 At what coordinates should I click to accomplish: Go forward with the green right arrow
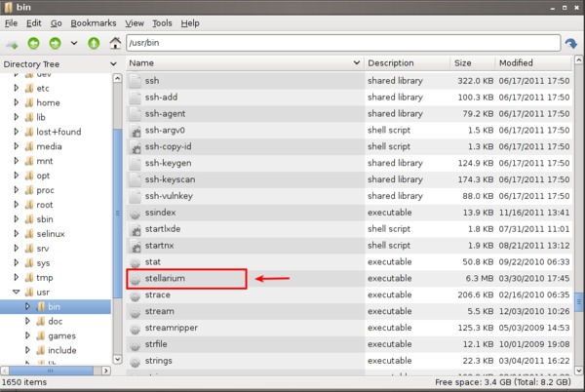click(56, 43)
